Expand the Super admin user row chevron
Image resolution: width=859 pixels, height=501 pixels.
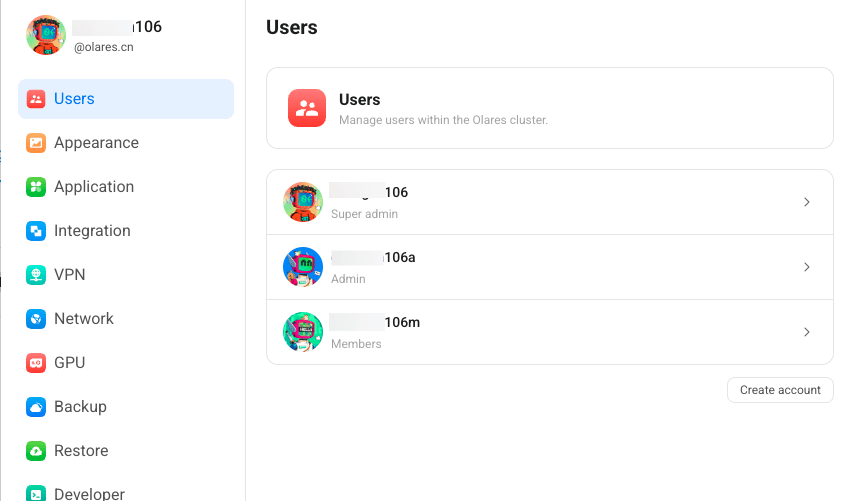click(807, 202)
